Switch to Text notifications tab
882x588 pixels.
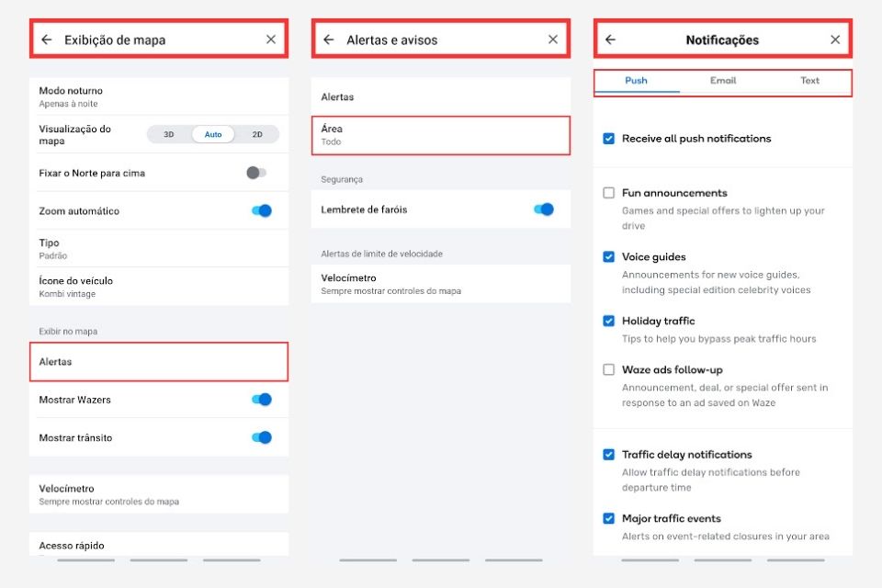click(x=809, y=81)
